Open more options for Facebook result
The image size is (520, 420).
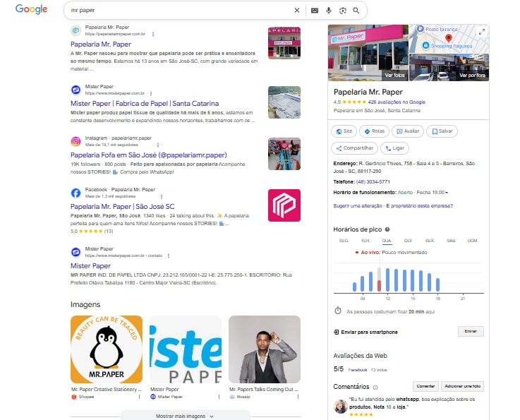click(162, 196)
